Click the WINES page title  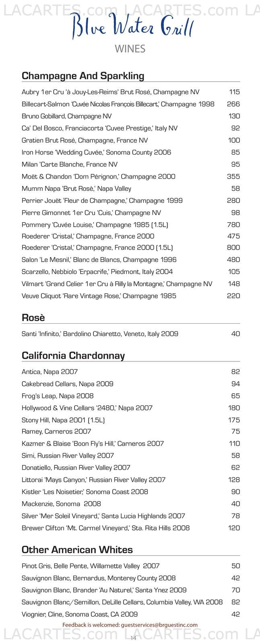click(130, 49)
